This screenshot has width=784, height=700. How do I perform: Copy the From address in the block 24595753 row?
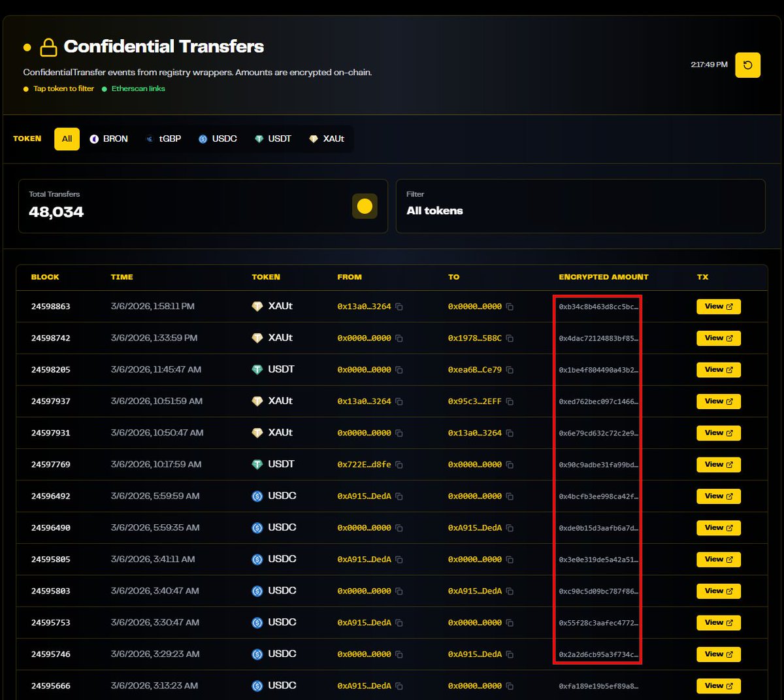pyautogui.click(x=399, y=623)
